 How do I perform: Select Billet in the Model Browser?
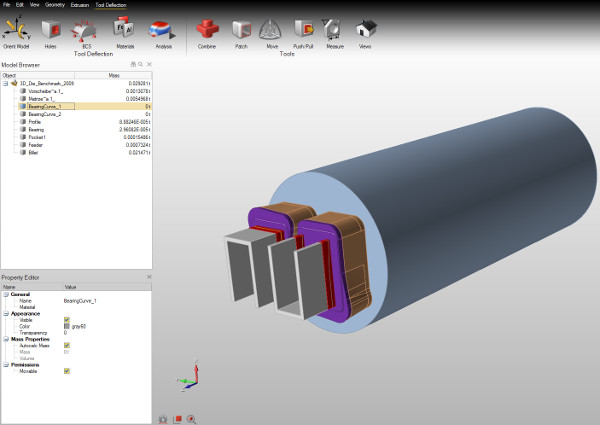pyautogui.click(x=34, y=152)
